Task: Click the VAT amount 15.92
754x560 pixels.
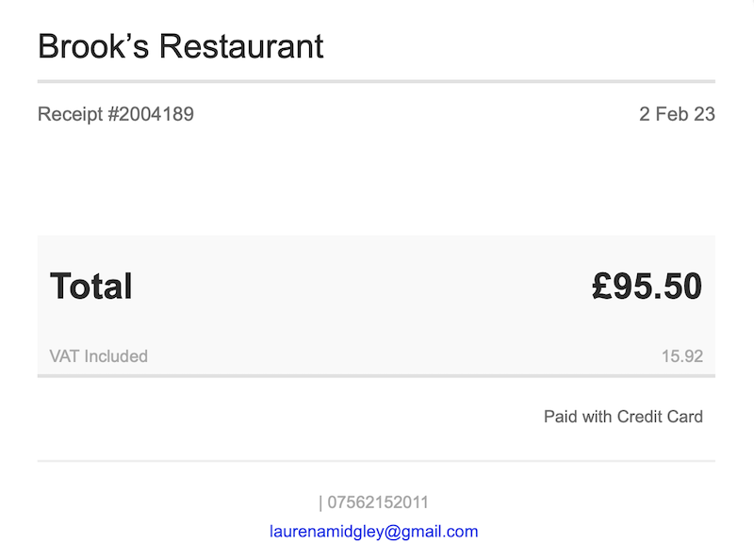Action: (x=681, y=356)
